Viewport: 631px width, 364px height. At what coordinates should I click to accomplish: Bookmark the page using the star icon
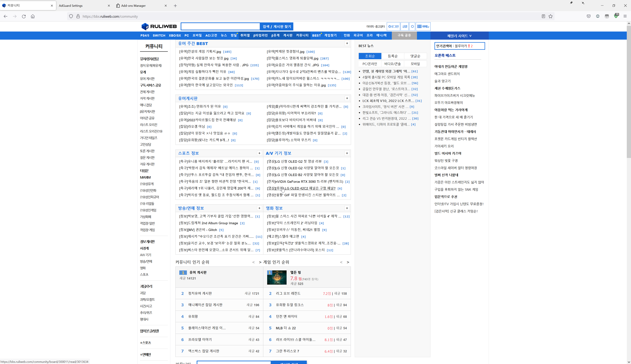pyautogui.click(x=551, y=16)
